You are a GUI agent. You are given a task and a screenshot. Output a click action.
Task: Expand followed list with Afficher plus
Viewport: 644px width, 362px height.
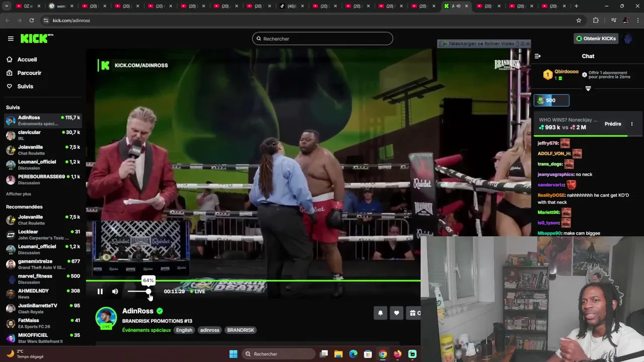coord(19,194)
